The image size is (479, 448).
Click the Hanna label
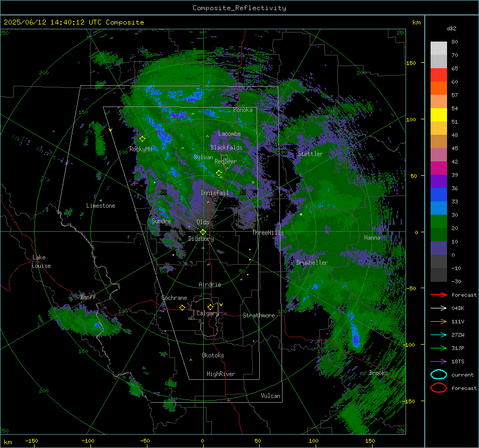click(372, 238)
